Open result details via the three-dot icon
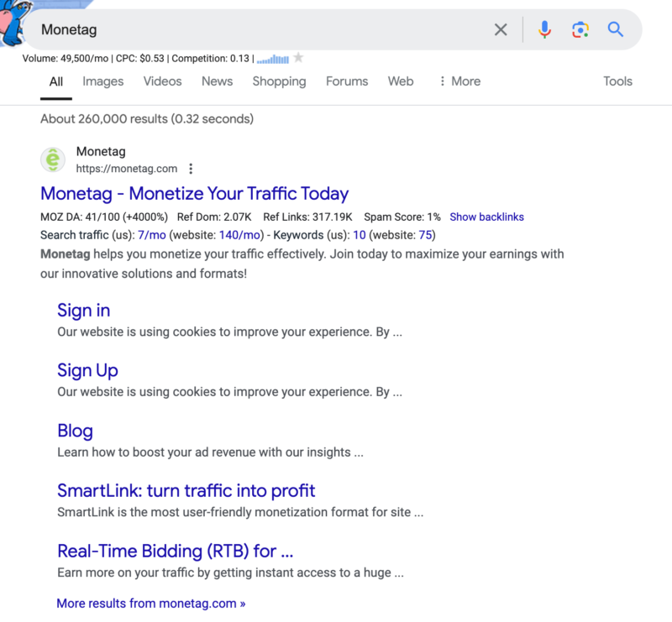Screen dimensions: 672x622 tap(191, 168)
